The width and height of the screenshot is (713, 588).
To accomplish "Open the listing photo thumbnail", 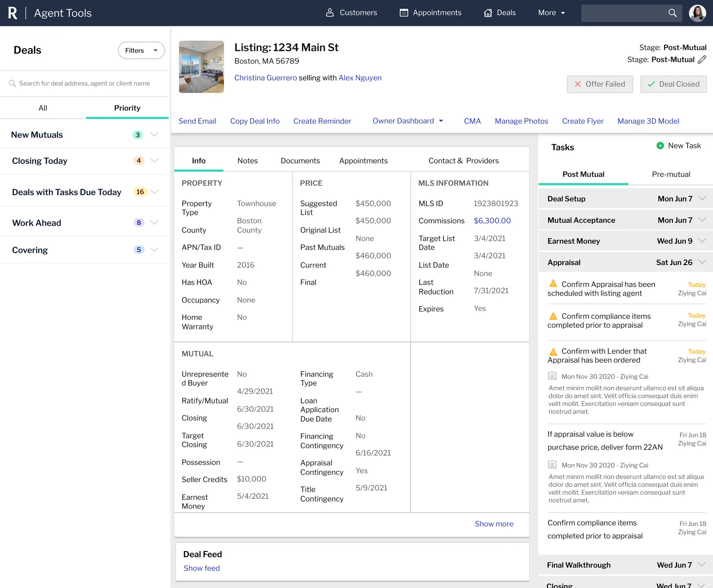I will point(201,67).
